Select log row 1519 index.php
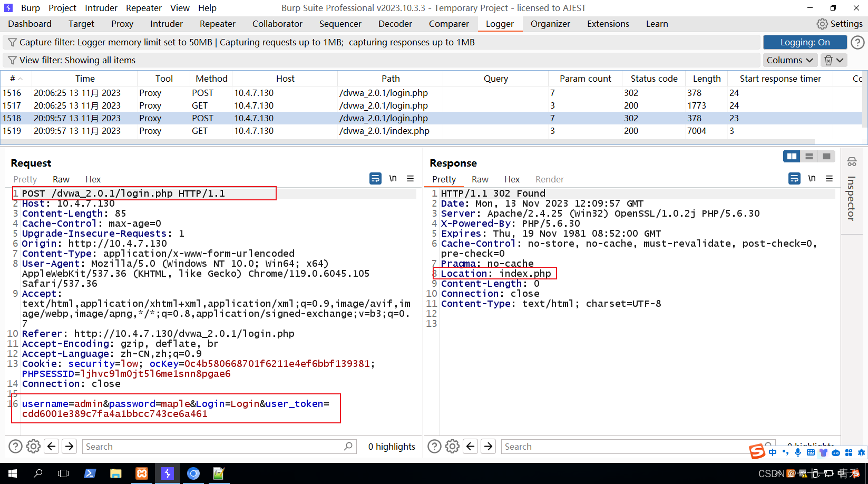Screen dimensions: 868x484 pyautogui.click(x=431, y=131)
